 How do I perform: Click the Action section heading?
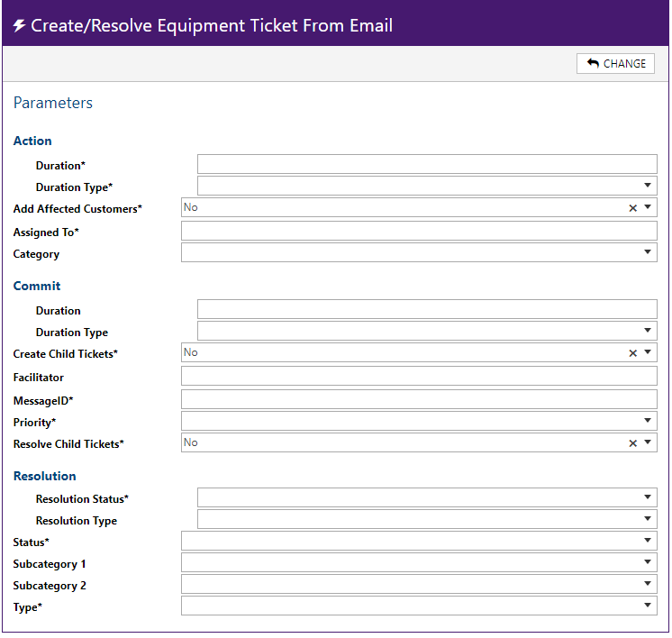[x=32, y=141]
